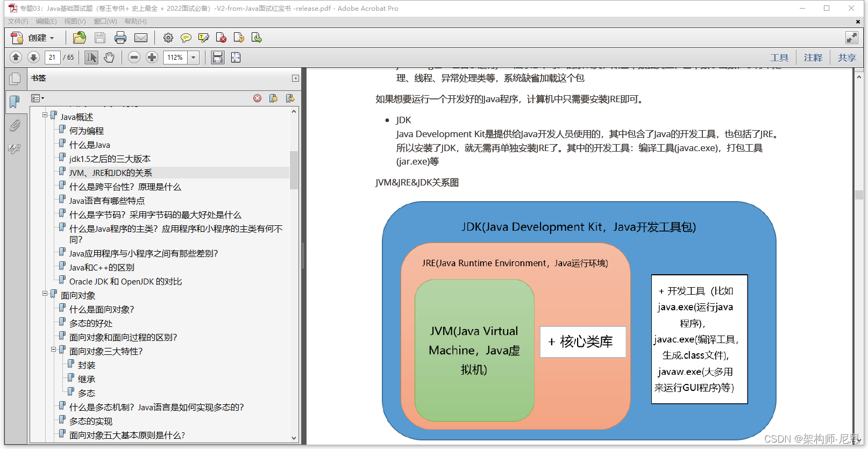Open the Bookmarks panel icon
The image size is (868, 449).
[x=15, y=102]
